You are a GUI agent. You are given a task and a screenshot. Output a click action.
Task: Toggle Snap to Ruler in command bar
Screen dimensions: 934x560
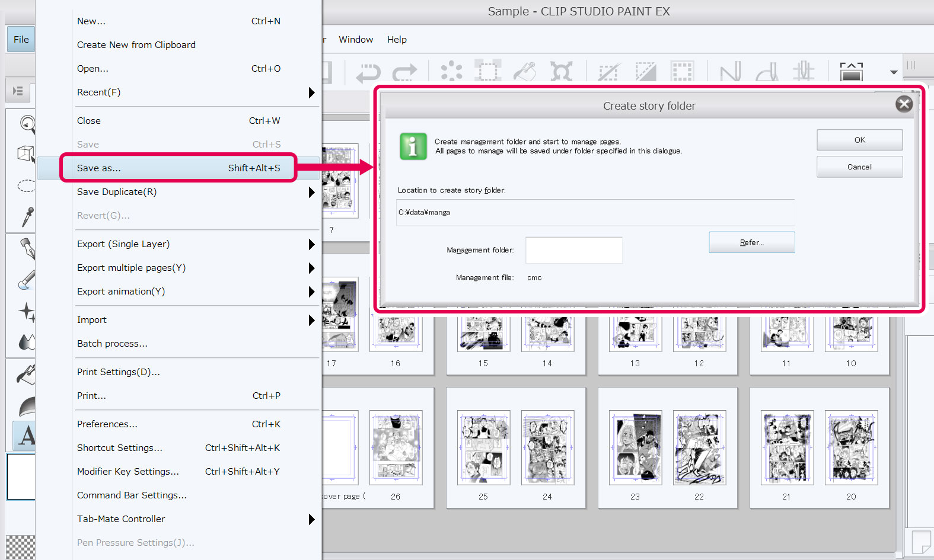[731, 72]
